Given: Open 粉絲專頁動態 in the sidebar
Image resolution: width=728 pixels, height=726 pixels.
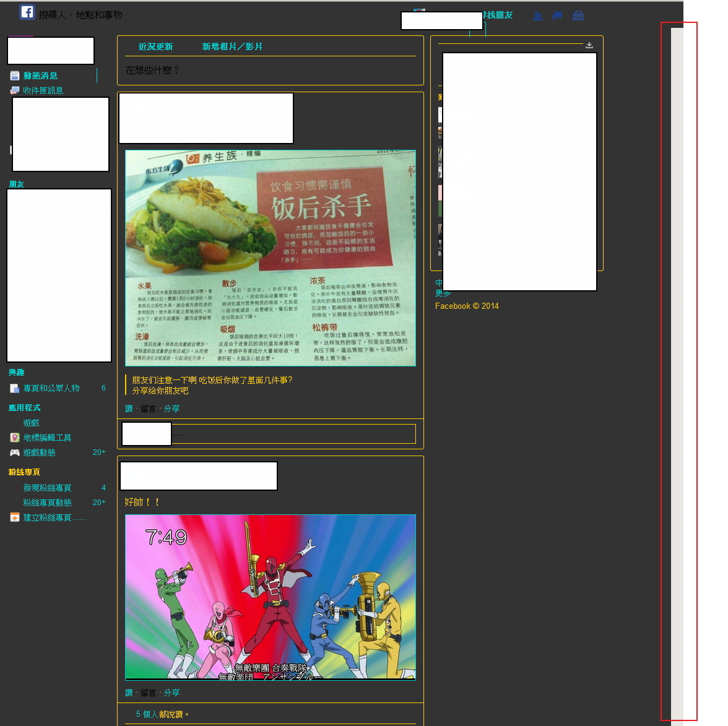Looking at the screenshot, I should pos(47,503).
